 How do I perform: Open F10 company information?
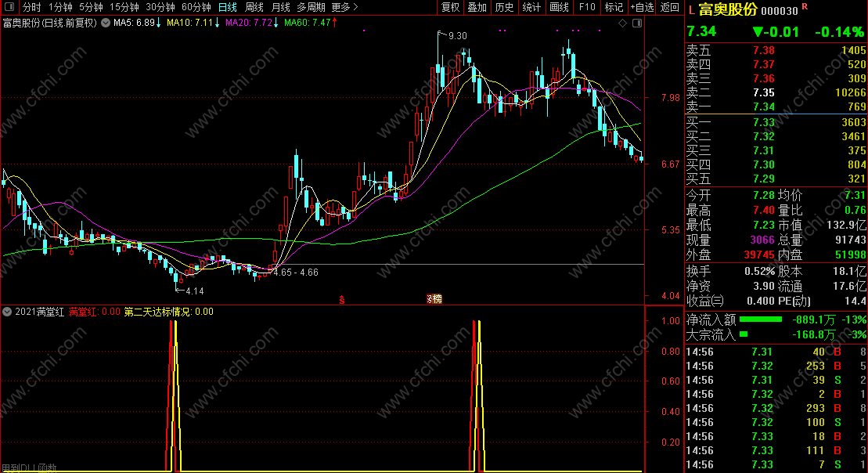point(587,7)
